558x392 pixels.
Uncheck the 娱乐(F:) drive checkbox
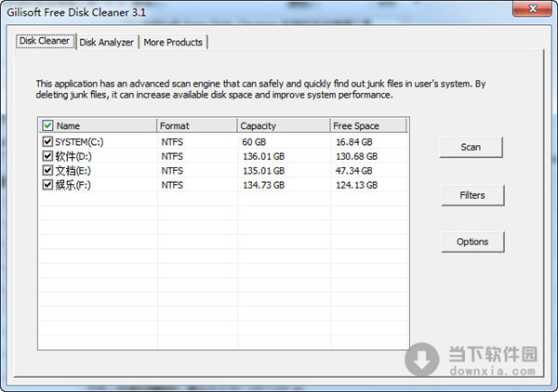point(47,185)
